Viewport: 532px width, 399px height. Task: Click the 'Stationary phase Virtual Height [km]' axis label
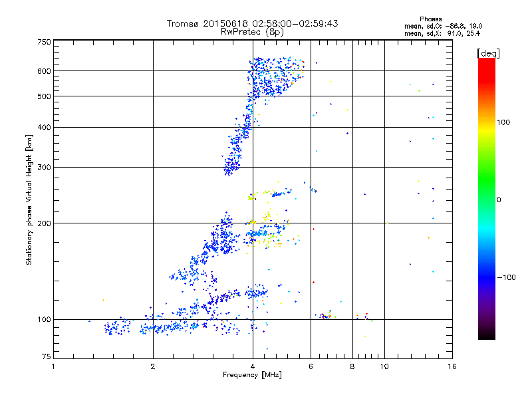(29, 199)
